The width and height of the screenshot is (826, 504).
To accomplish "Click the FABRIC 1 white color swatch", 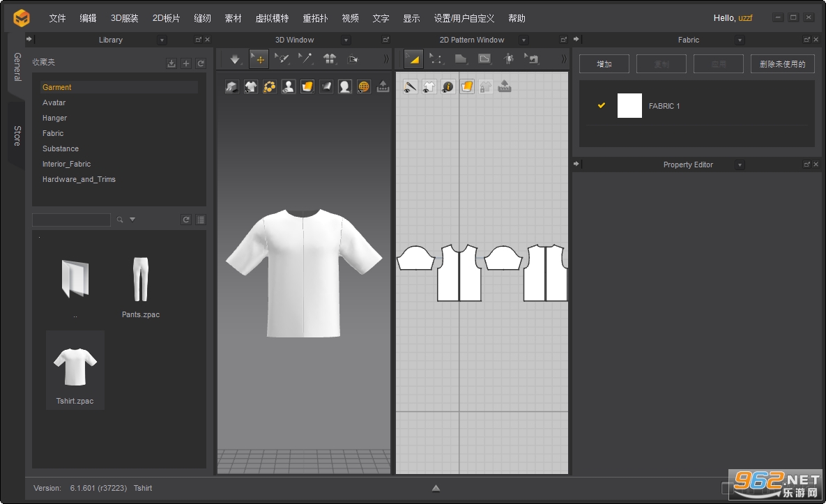I will [629, 105].
